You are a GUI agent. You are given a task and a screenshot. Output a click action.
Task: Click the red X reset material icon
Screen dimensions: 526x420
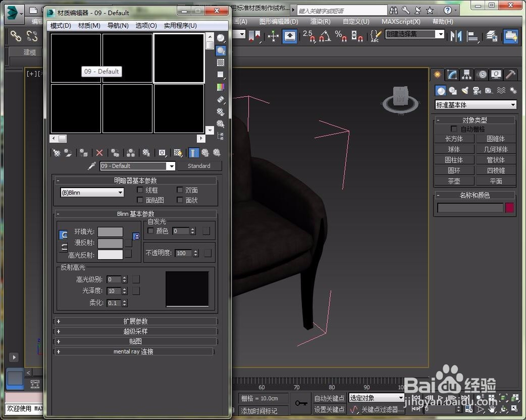(99, 153)
